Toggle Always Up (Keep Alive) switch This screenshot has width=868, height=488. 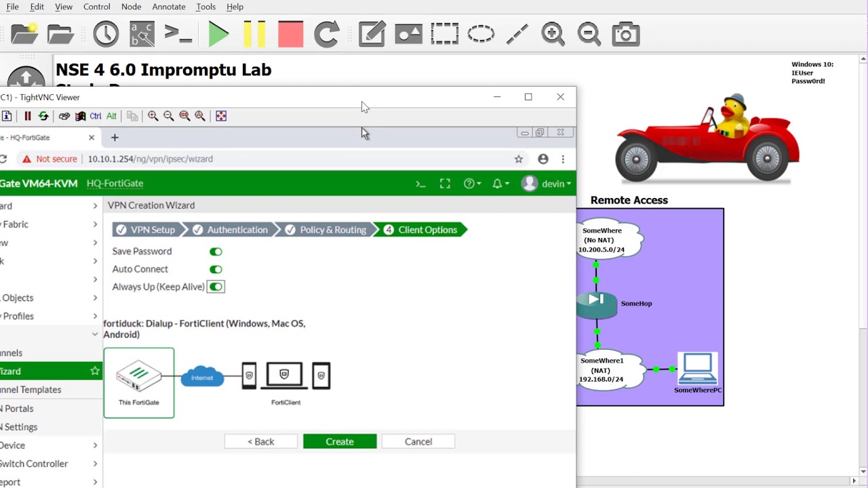[x=216, y=287]
